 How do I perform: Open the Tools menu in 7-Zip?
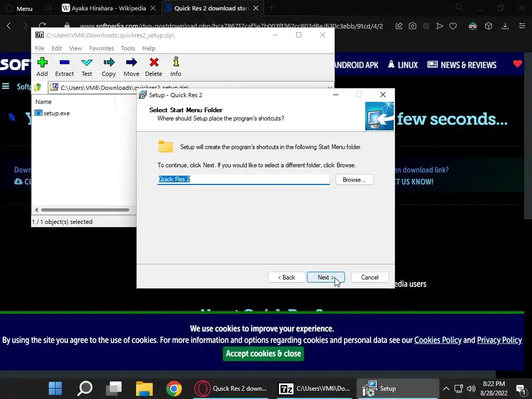[x=128, y=48]
